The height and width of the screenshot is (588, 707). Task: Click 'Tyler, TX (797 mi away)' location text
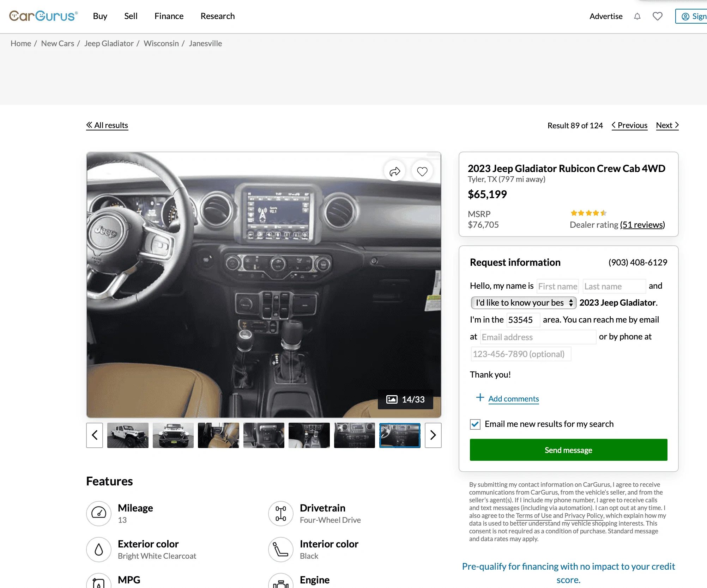pyautogui.click(x=507, y=179)
